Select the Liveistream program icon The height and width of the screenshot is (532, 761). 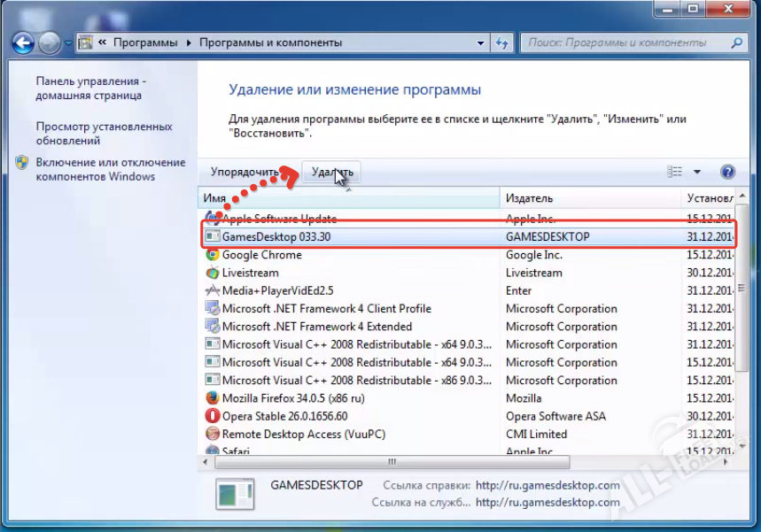[212, 273]
